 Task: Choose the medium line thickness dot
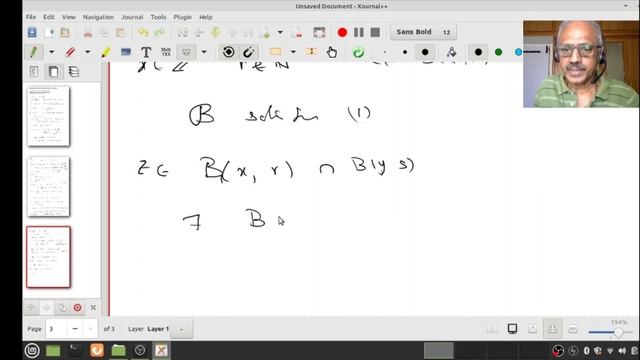click(x=405, y=52)
